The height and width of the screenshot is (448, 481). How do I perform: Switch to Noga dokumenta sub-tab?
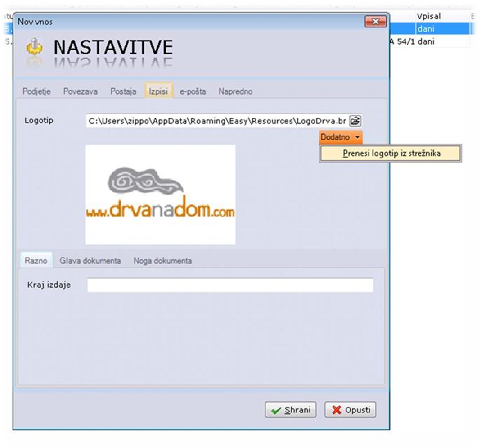(162, 261)
